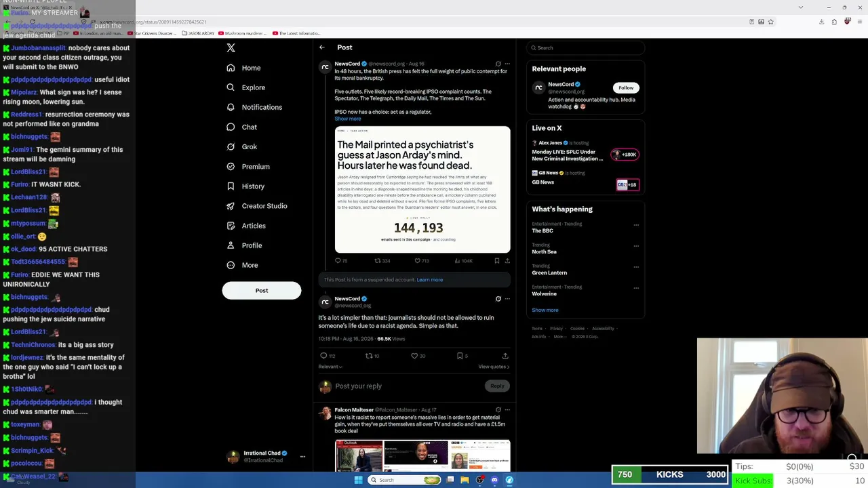
Task: Go back using the Post header arrow
Action: pyautogui.click(x=322, y=47)
